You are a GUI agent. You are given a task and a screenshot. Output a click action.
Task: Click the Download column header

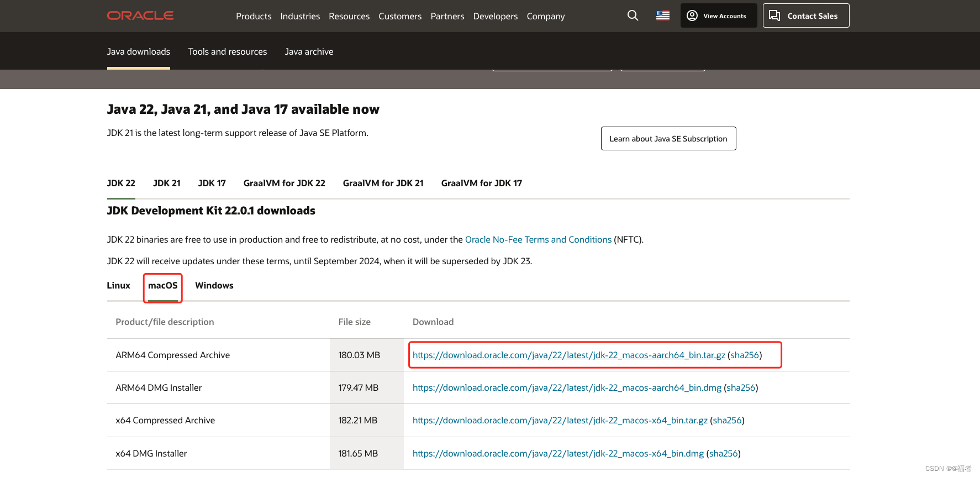[433, 322]
